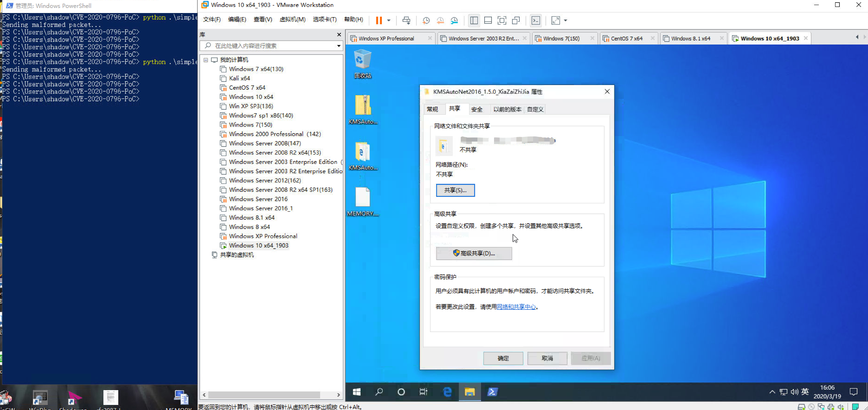
Task: Select the MEMORY file desktop icon
Action: coord(363,202)
